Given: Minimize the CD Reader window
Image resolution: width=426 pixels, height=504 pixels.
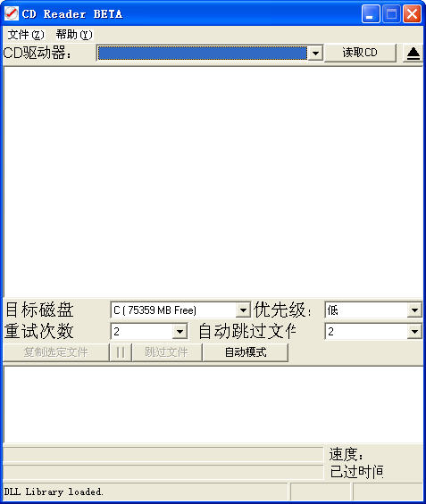Looking at the screenshot, I should pyautogui.click(x=371, y=14).
